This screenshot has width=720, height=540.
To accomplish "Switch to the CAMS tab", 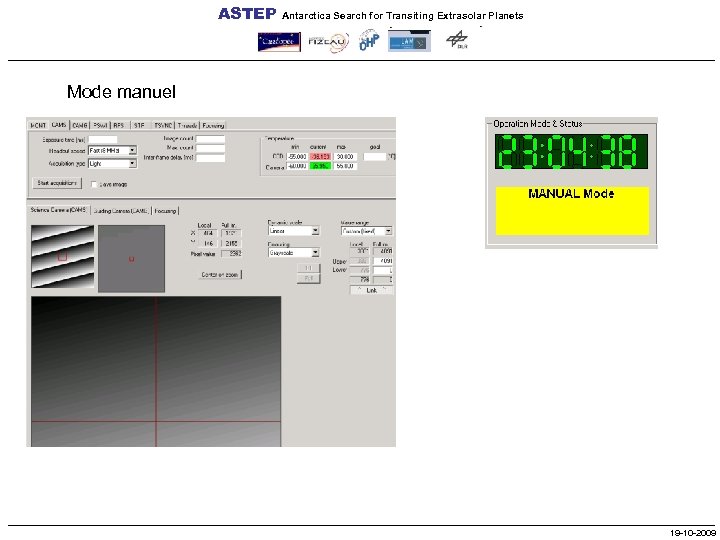I will point(59,125).
